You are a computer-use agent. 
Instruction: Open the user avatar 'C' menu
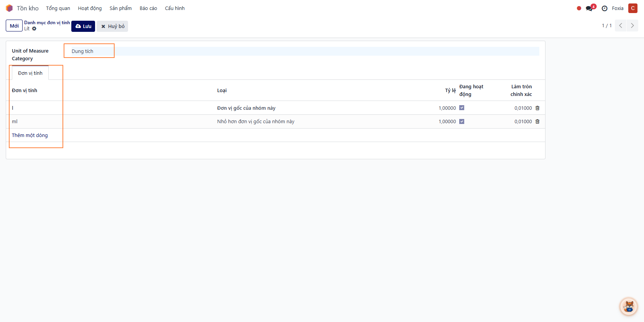coord(632,8)
